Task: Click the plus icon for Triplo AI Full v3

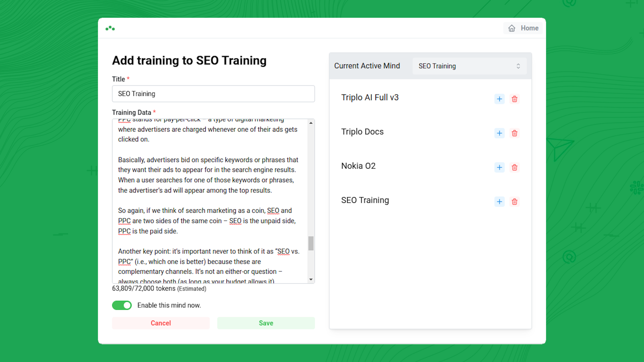Action: coord(499,99)
